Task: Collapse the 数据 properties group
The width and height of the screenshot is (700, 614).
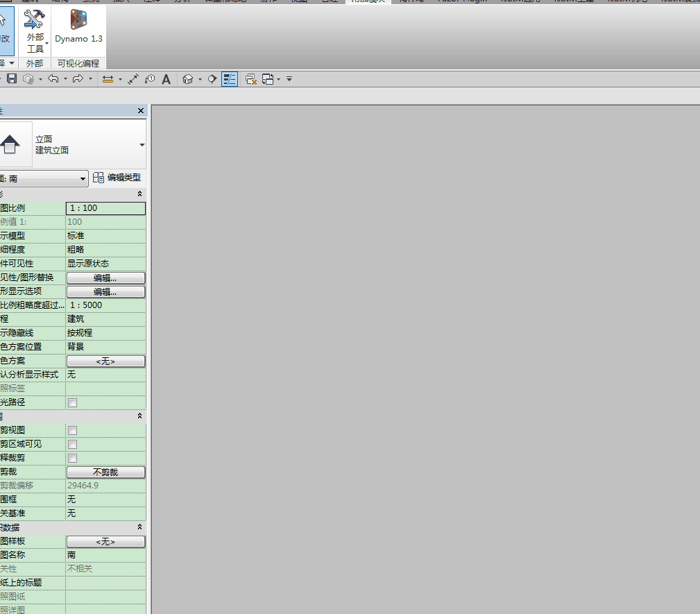Action: click(139, 527)
